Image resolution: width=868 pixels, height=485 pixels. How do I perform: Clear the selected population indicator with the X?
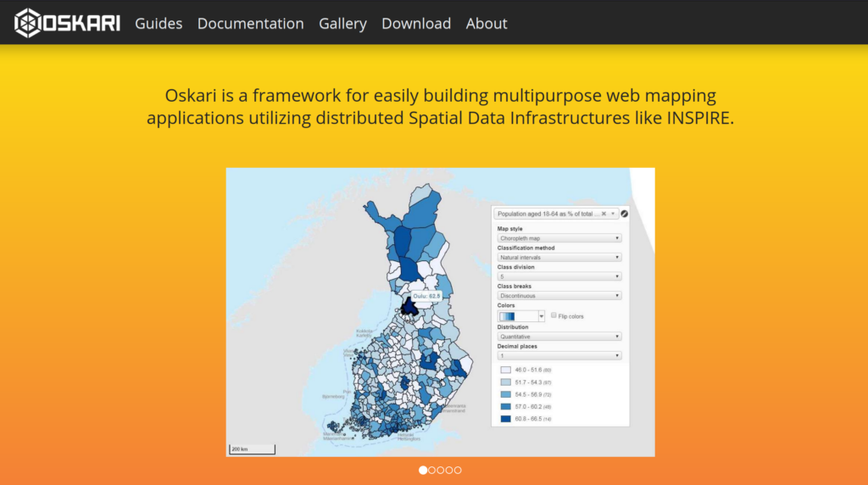point(604,215)
